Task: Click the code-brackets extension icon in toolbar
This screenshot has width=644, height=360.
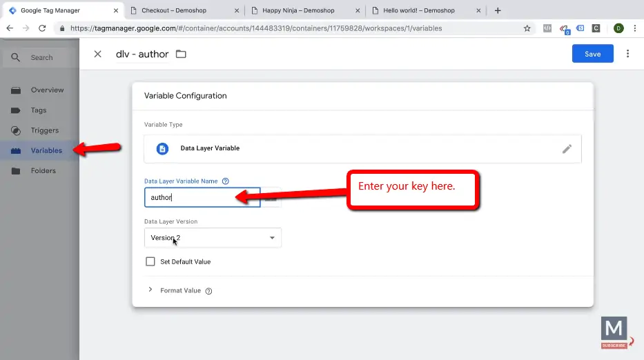Action: tap(547, 28)
